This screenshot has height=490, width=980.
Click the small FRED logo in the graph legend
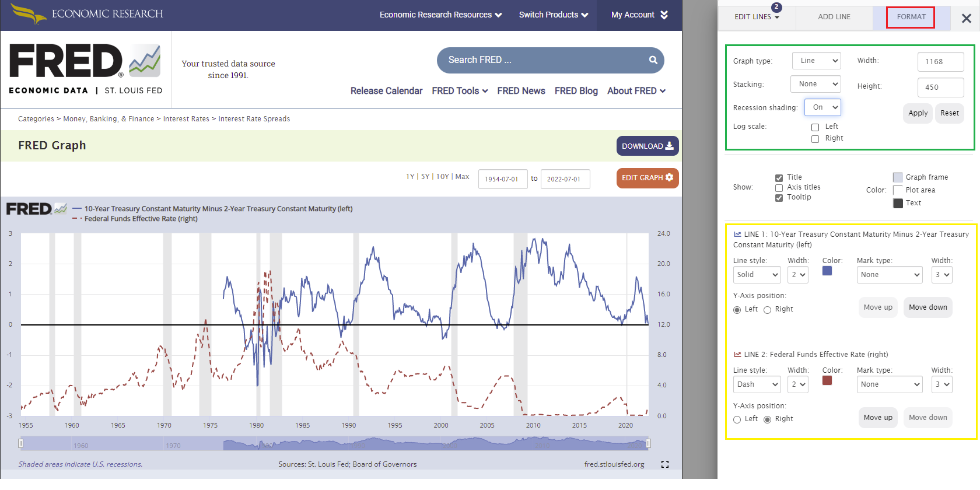click(x=36, y=209)
